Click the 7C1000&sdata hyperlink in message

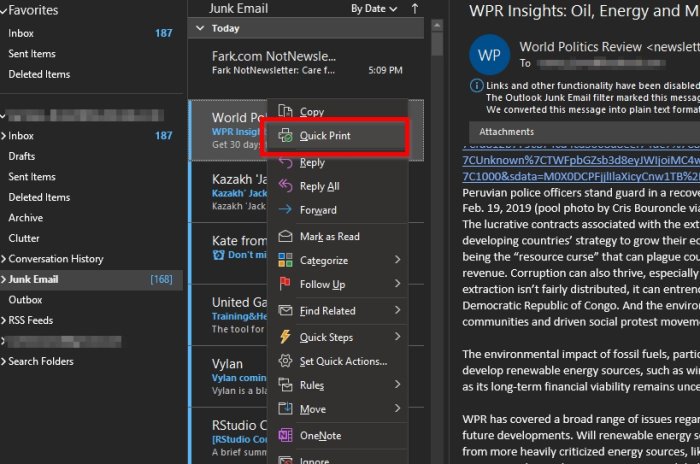click(581, 176)
